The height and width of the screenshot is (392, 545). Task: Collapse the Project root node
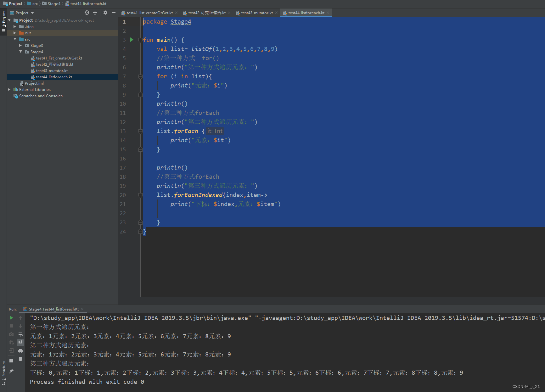click(9, 20)
